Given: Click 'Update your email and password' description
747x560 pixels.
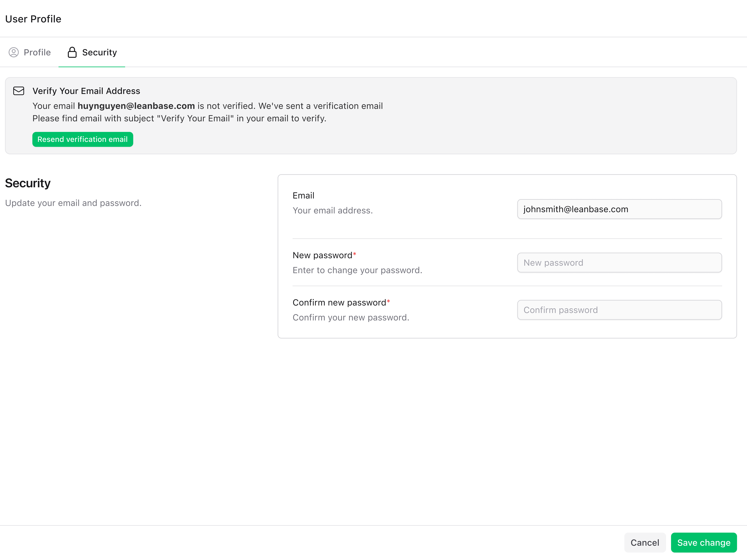Looking at the screenshot, I should tap(73, 203).
